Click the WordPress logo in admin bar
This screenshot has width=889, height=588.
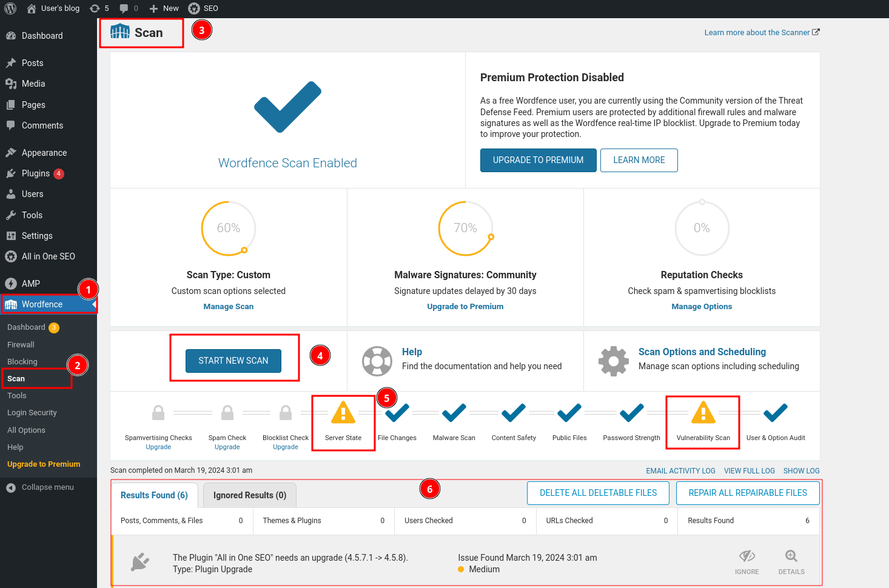[x=10, y=8]
